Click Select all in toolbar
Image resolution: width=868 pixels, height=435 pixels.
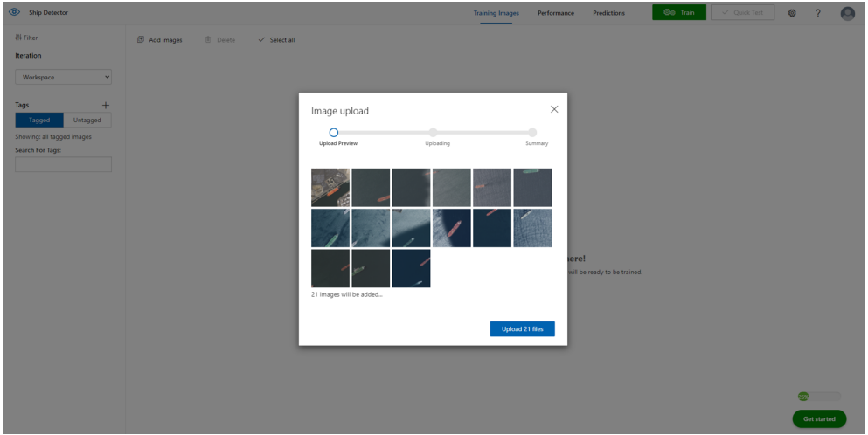[x=276, y=40]
